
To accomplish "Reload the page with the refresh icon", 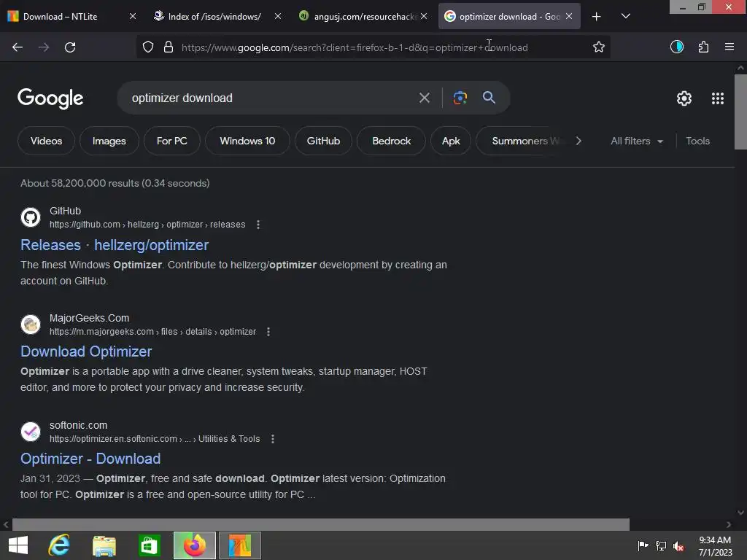I will point(70,47).
